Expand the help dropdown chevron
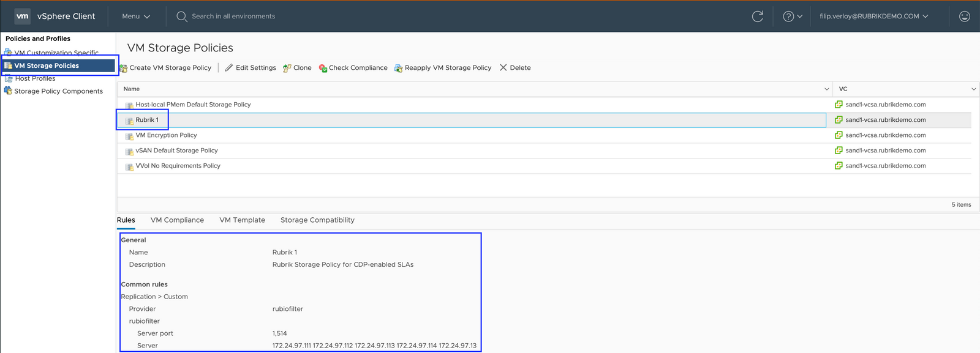 (x=800, y=17)
